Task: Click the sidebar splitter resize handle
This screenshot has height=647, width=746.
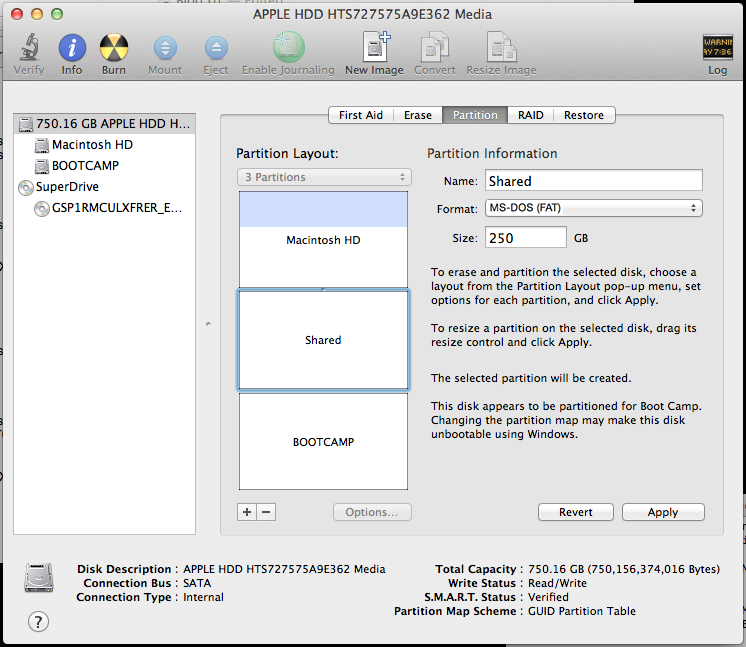Action: [208, 324]
